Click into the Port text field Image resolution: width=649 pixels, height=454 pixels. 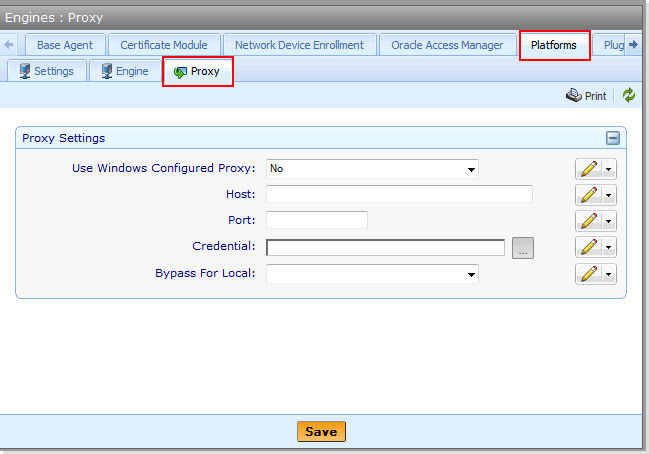(x=317, y=220)
